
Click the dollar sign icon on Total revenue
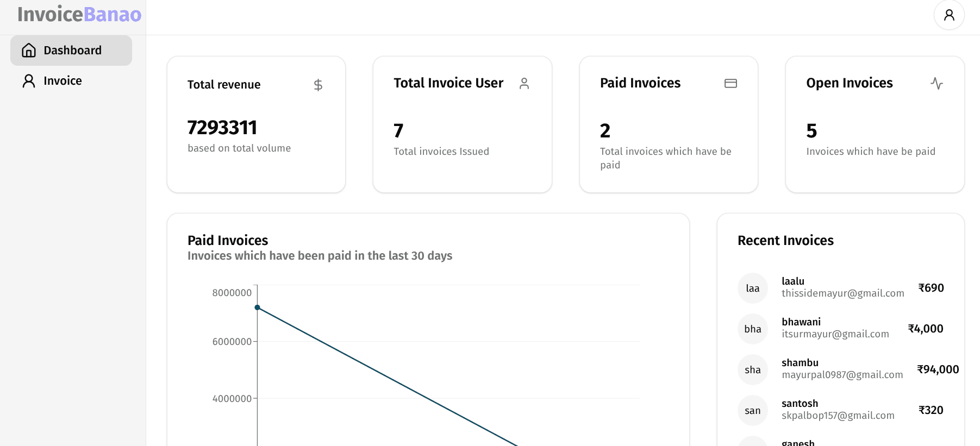pos(318,85)
